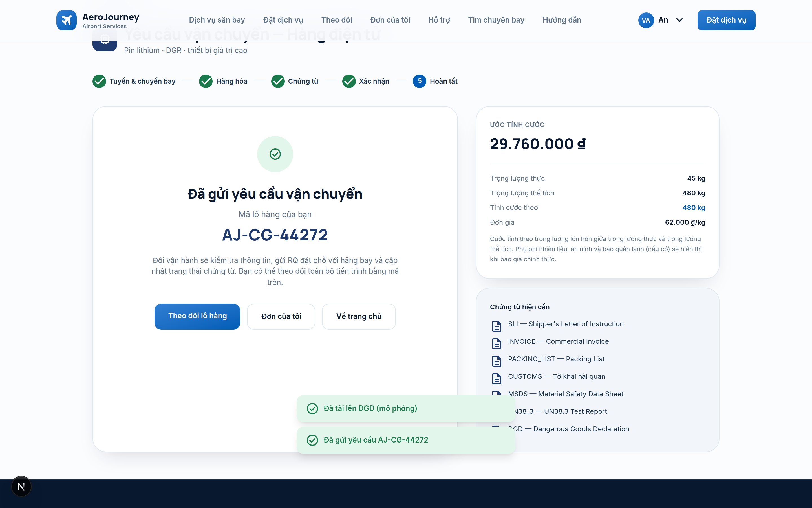Click the Đơn của tôi card button

point(281,316)
